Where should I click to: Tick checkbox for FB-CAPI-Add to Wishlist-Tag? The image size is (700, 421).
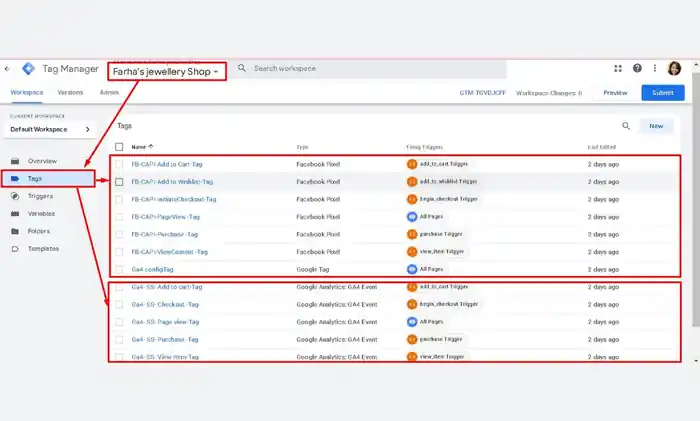pyautogui.click(x=119, y=182)
